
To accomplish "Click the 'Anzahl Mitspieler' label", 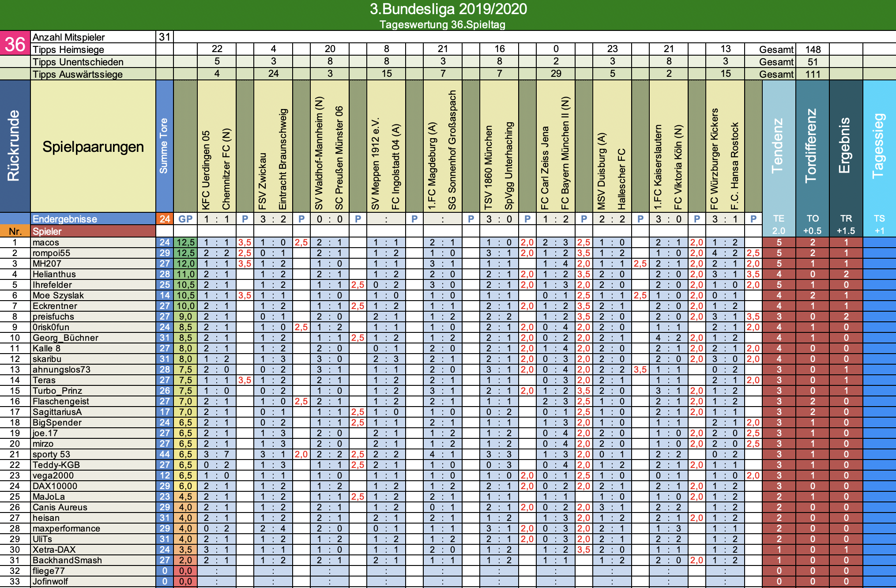I will pos(68,37).
